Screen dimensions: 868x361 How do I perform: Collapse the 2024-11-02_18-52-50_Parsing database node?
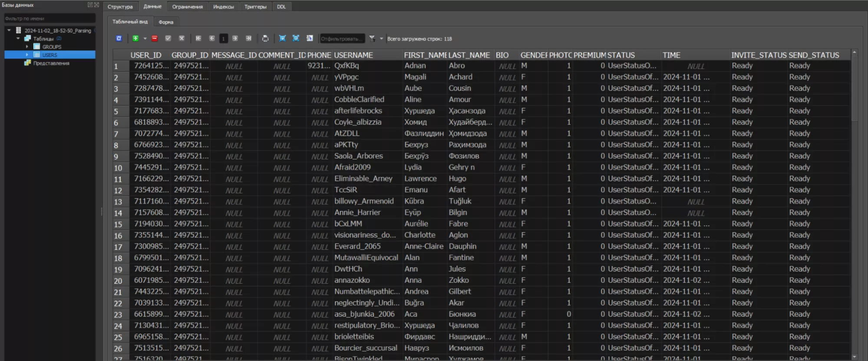point(9,30)
